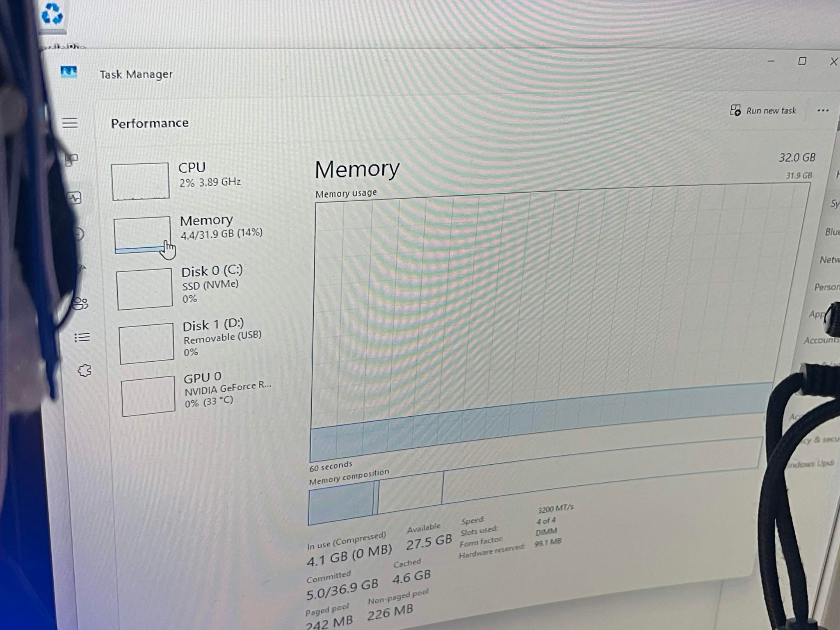Select GPU 0 NVIDIA GeForce item

point(197,393)
